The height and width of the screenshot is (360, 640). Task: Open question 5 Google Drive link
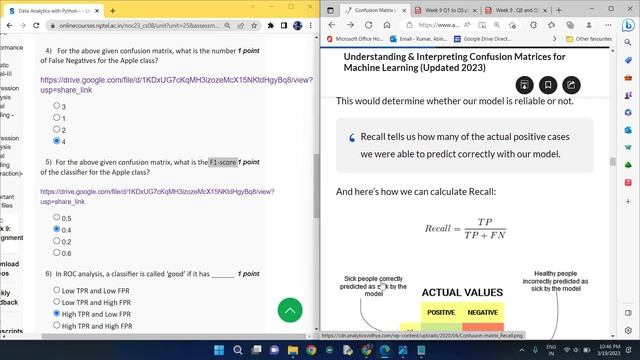pos(157,196)
